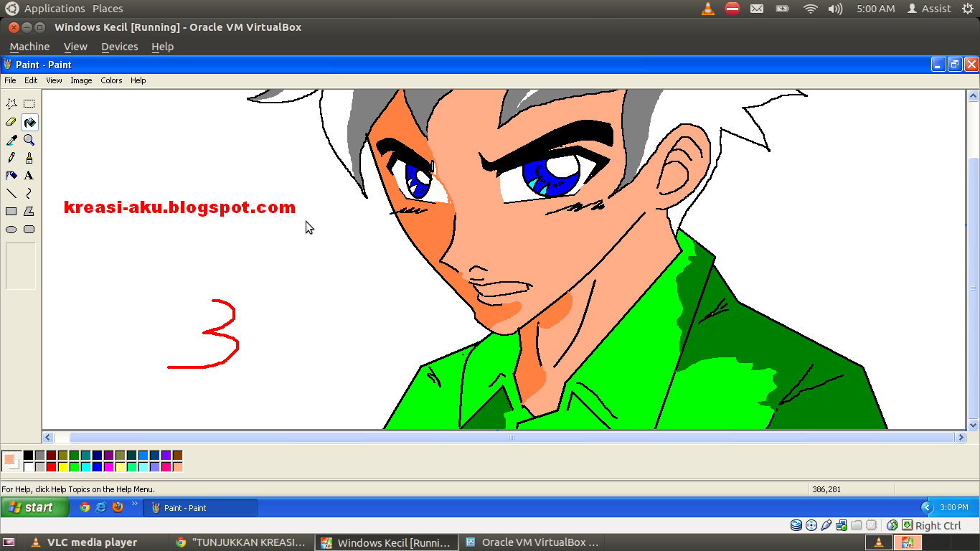The width and height of the screenshot is (980, 551).
Task: Click VirtualBox network adapter status icon
Action: pos(842,525)
